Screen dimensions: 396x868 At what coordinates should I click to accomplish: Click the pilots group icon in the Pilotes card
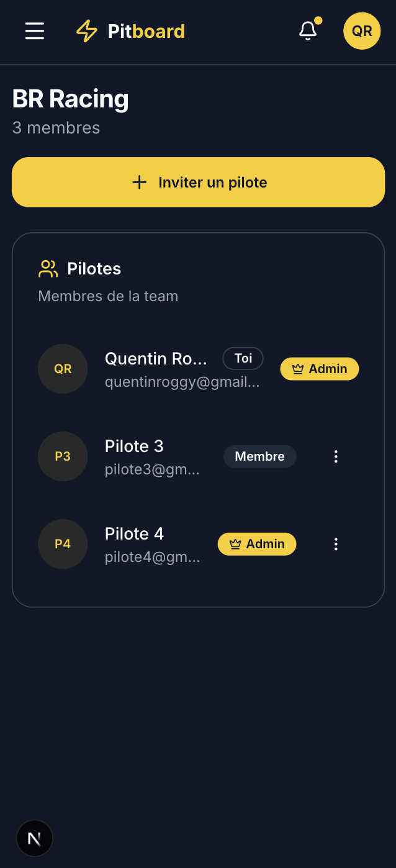[x=48, y=268]
